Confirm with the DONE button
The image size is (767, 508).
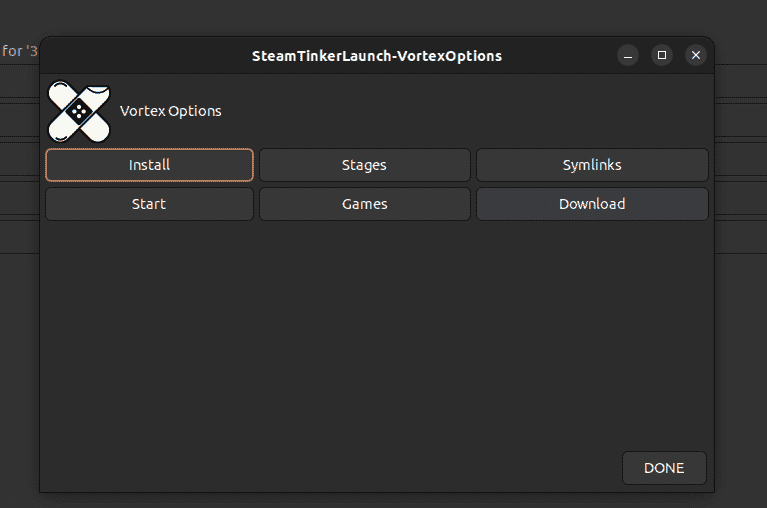point(664,468)
